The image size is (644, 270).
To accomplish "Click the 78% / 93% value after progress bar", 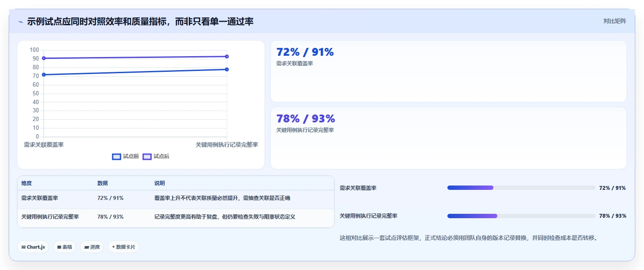I will tap(613, 216).
